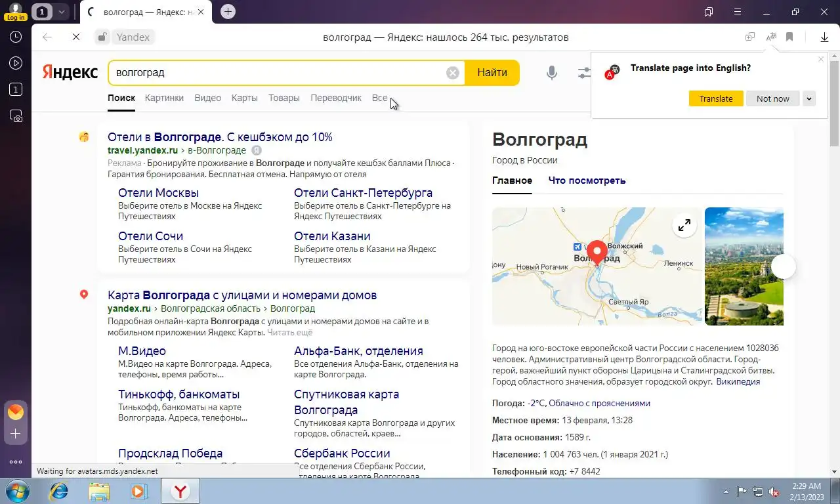
Task: Open sidebar three-dots more menu
Action: point(16,462)
